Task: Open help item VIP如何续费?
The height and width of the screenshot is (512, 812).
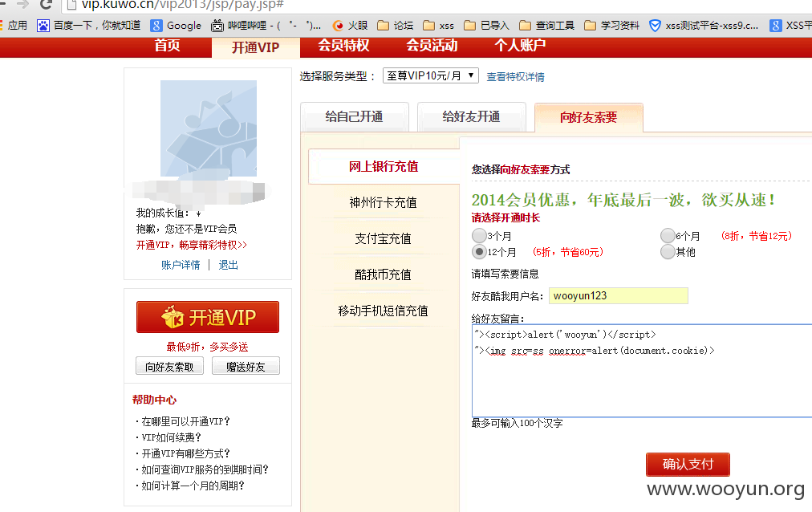Action: 171,437
